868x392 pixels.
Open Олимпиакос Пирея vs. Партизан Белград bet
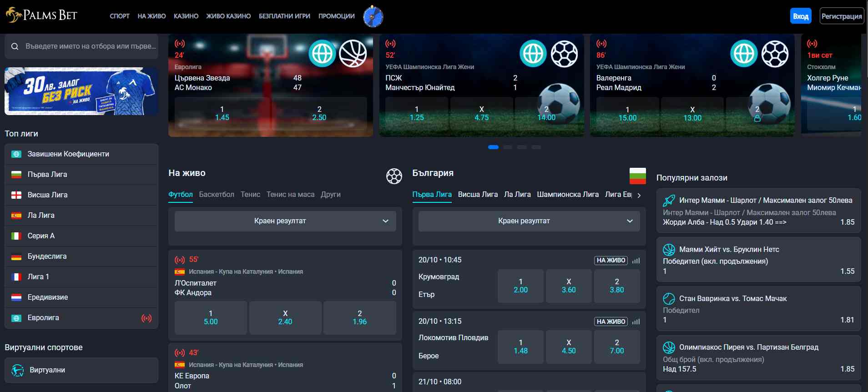point(758,358)
